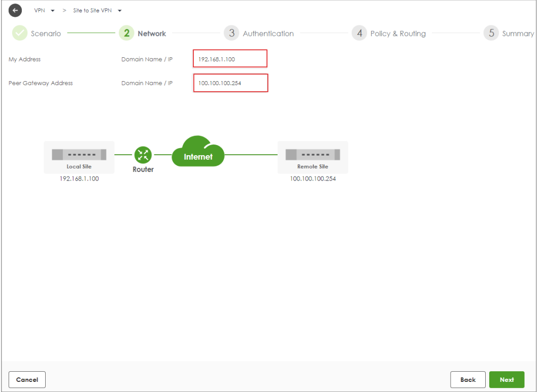Select the Local Site device icon

pyautogui.click(x=79, y=155)
